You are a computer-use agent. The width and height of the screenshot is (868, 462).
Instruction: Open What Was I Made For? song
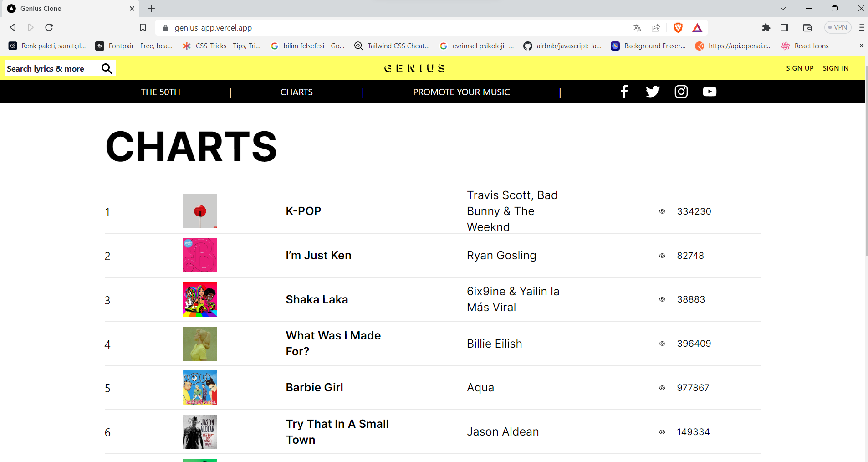[x=333, y=344]
